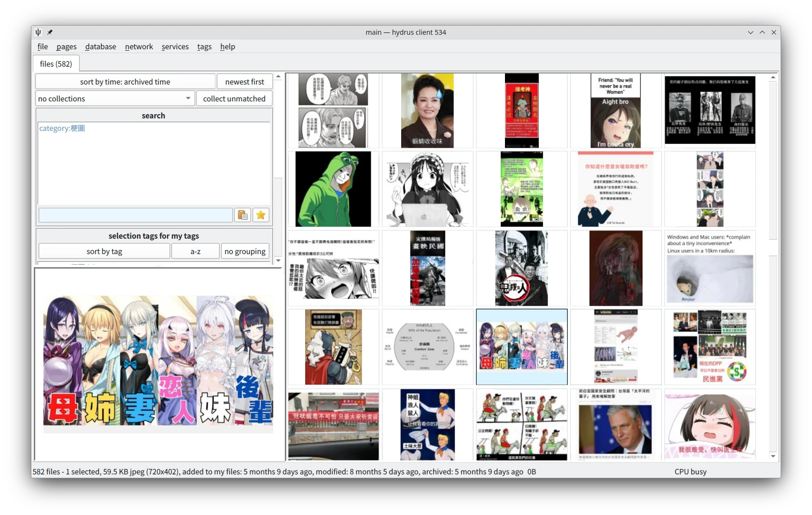812x515 pixels.
Task: Click left panel scroll-down arrow
Action: tap(278, 260)
